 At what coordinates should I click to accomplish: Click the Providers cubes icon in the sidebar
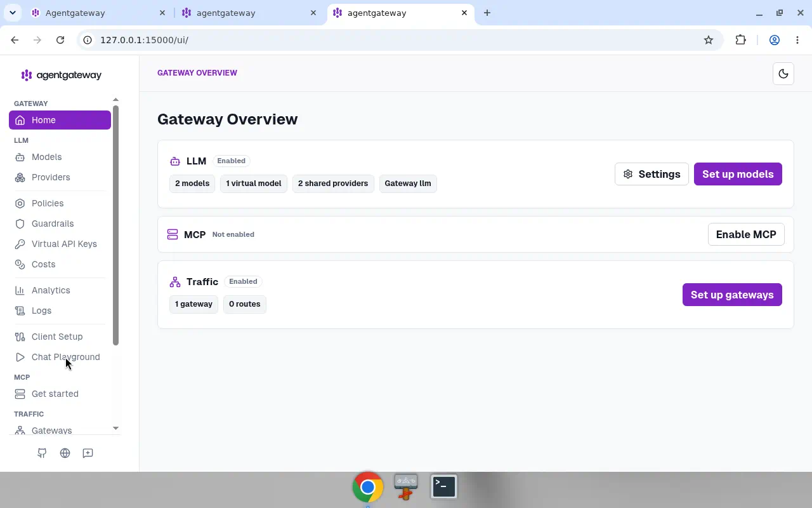point(20,177)
